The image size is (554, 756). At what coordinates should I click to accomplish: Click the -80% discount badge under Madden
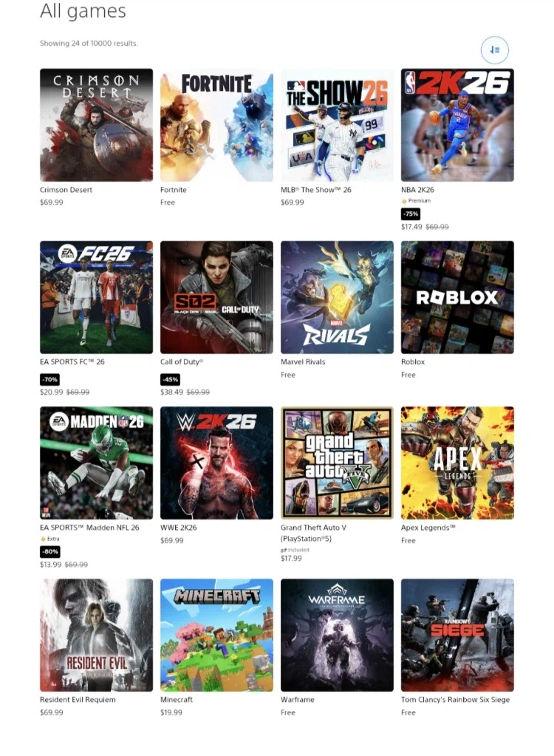(49, 551)
